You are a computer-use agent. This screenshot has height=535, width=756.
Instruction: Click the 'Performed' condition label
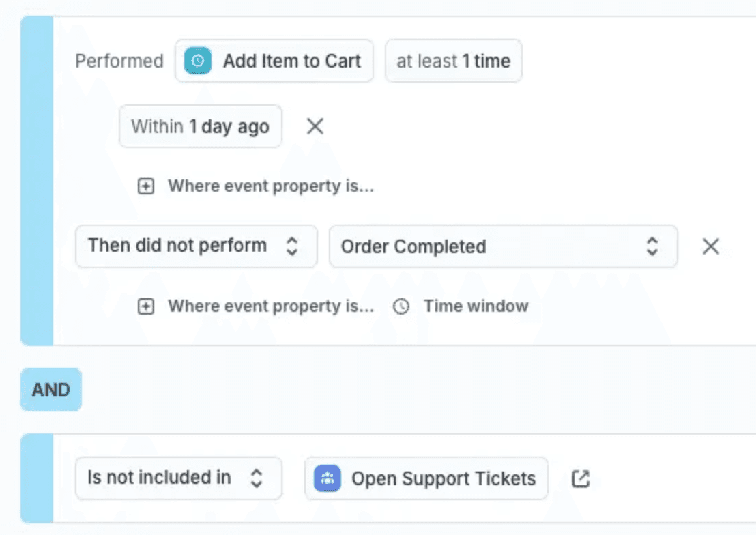click(x=119, y=61)
